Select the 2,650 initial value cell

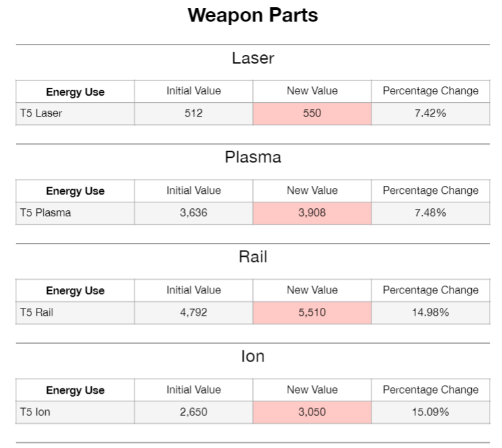(x=193, y=412)
